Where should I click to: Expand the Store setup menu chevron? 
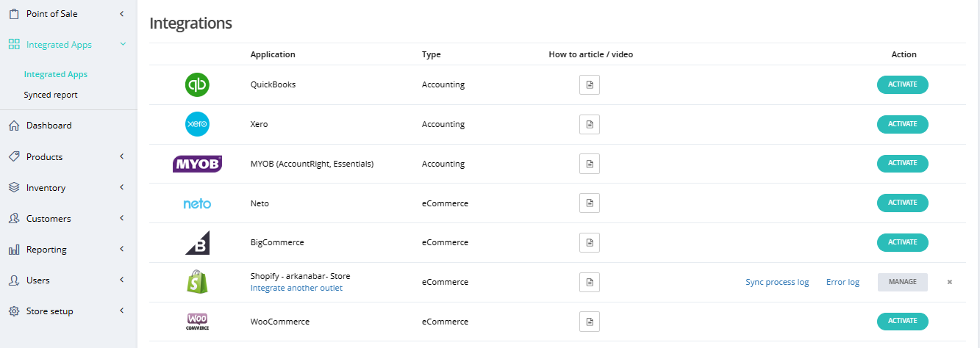point(121,311)
